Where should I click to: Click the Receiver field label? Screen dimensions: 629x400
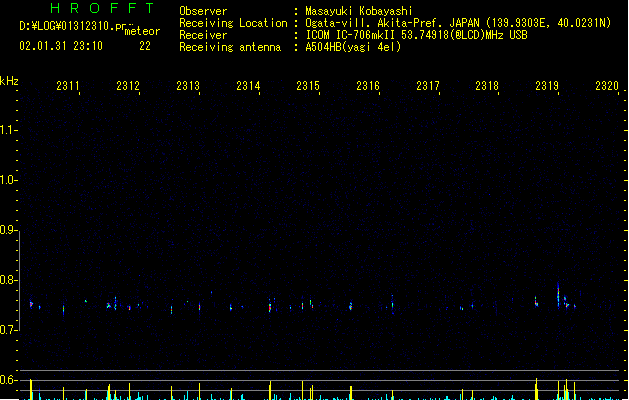[203, 35]
